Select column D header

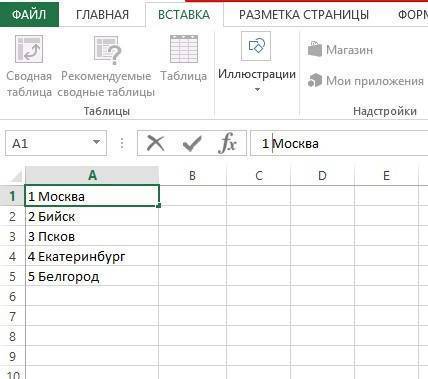click(x=322, y=175)
